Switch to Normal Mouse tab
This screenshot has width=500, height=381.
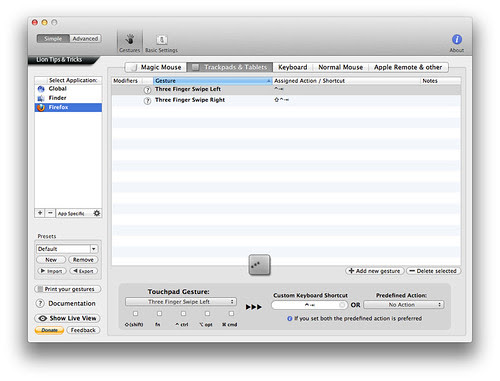[x=340, y=67]
